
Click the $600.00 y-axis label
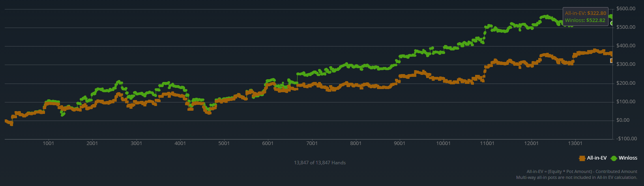tap(625, 9)
